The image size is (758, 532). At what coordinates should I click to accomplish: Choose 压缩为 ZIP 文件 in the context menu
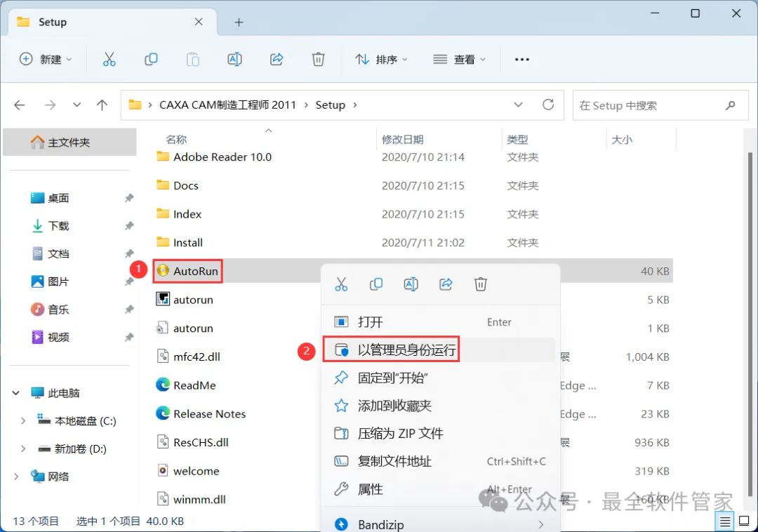click(x=440, y=434)
